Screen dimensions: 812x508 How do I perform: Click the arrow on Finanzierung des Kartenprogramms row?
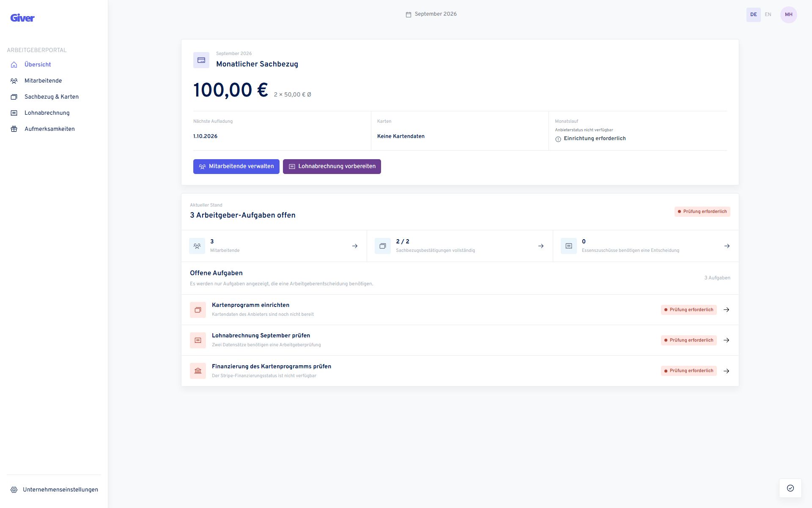click(727, 371)
